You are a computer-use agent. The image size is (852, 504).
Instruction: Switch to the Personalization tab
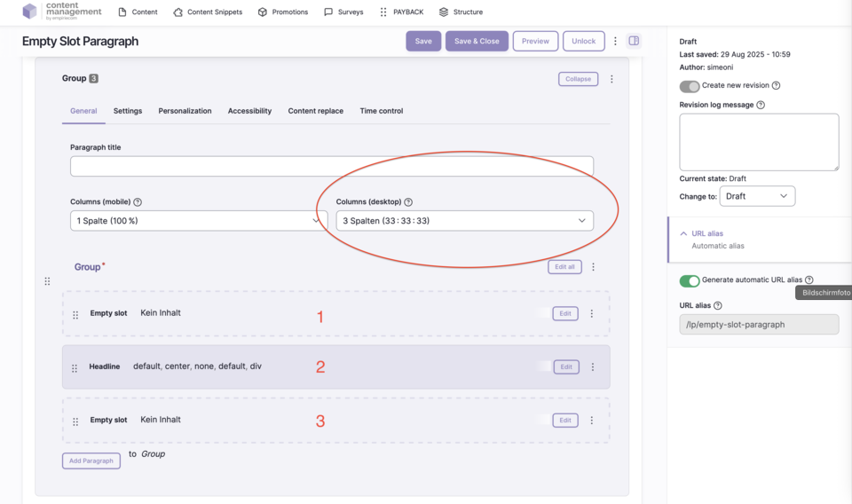point(185,111)
